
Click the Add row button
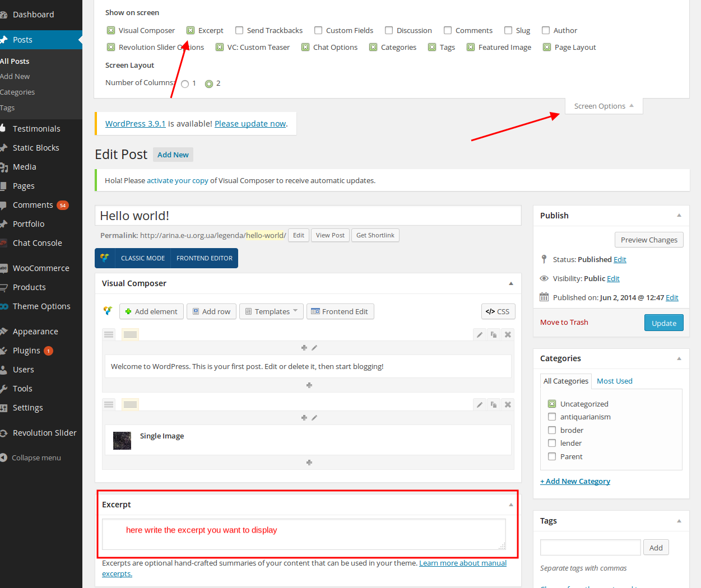(211, 311)
